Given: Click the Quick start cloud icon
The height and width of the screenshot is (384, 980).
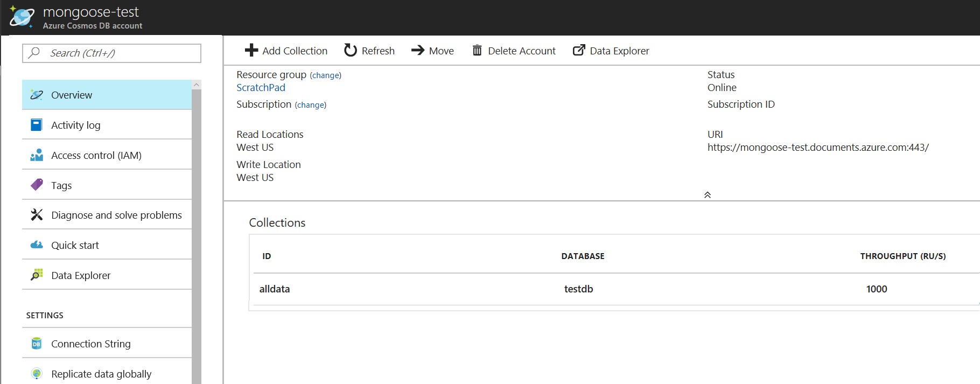Looking at the screenshot, I should [x=37, y=245].
